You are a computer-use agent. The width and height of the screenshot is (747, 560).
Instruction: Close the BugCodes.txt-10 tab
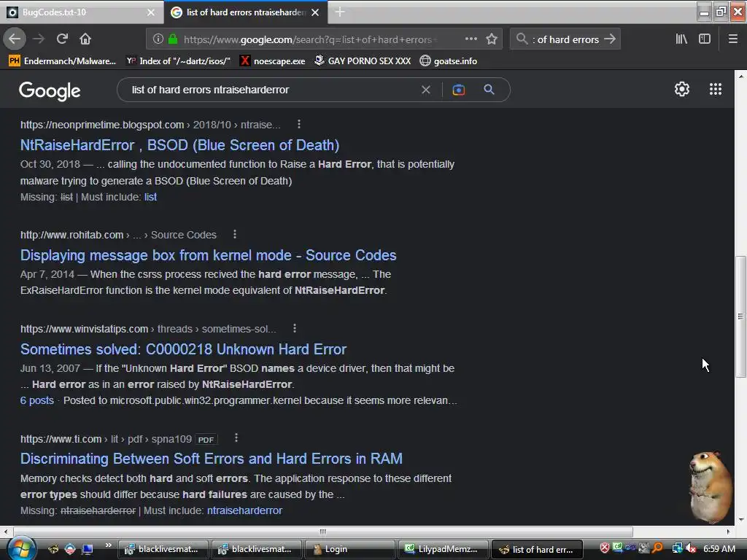pyautogui.click(x=150, y=12)
